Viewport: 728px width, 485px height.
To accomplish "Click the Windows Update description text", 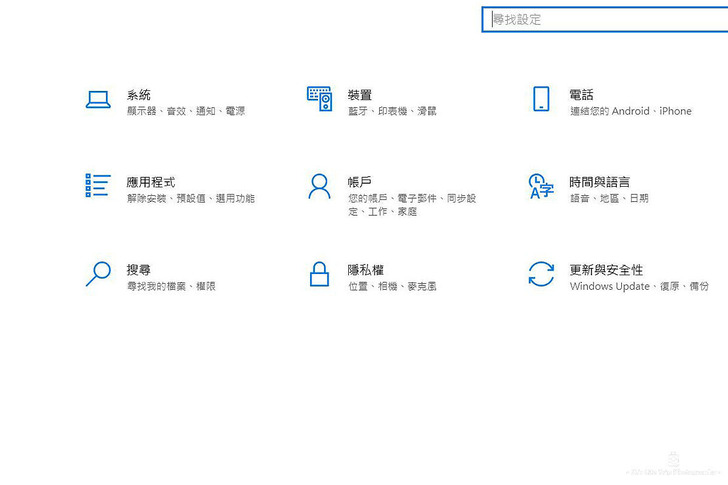I will pyautogui.click(x=609, y=287).
